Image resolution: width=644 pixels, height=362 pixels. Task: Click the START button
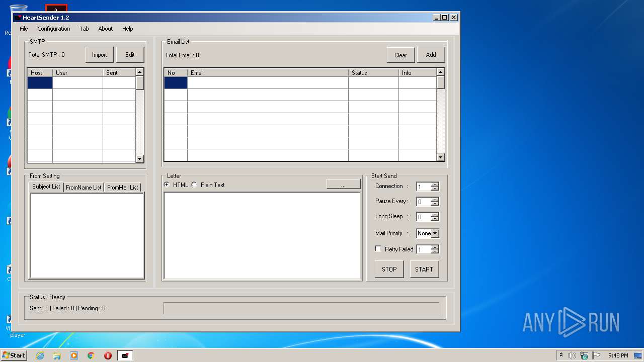[424, 269]
